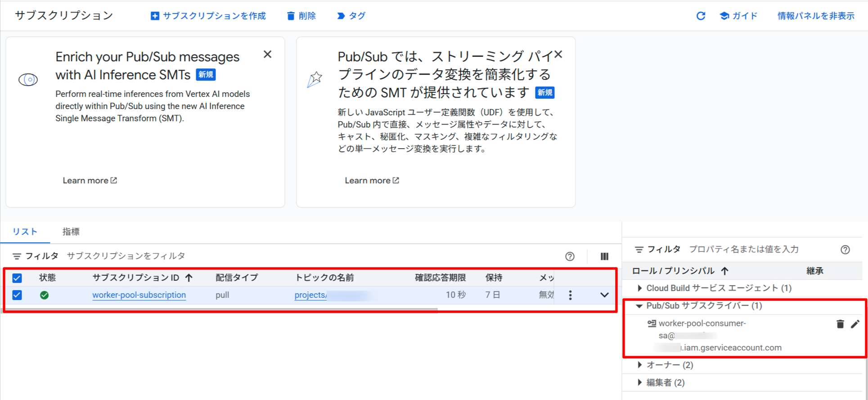Click the 新規 badge on the AI Inference card
Screen dimensions: 868x400
click(206, 75)
